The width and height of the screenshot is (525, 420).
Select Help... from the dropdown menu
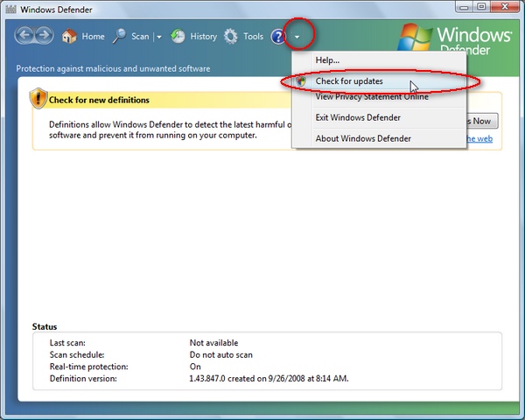pos(379,60)
